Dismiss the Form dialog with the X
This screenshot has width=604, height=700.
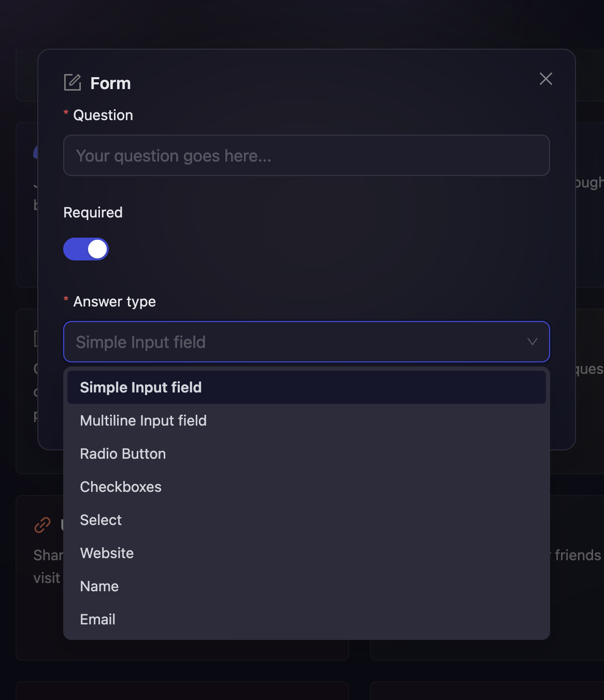pos(545,79)
